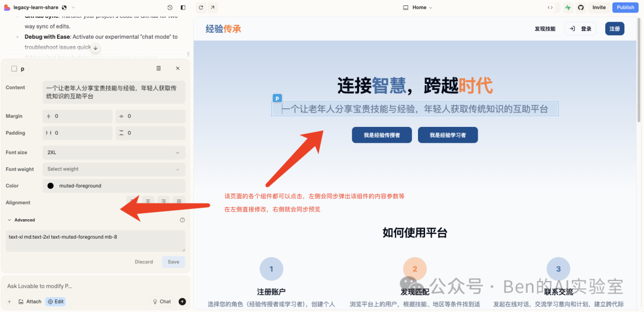Image resolution: width=644 pixels, height=312 pixels.
Task: Toggle Edit mode in chat box
Action: [x=55, y=301]
